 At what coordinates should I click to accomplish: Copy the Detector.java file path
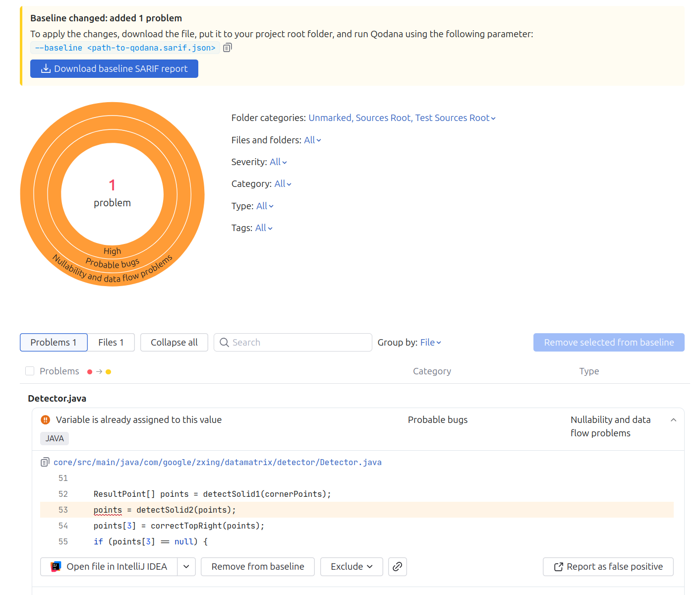point(45,462)
